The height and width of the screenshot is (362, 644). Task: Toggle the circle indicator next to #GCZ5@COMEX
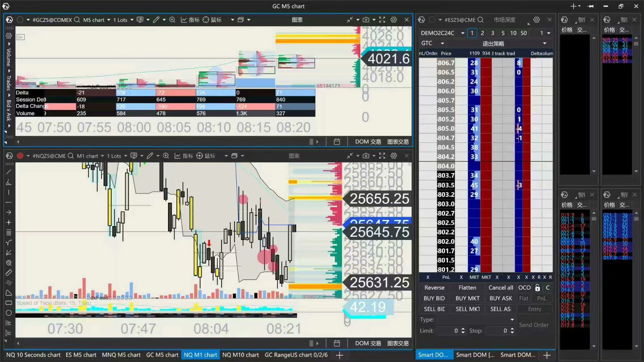point(20,20)
